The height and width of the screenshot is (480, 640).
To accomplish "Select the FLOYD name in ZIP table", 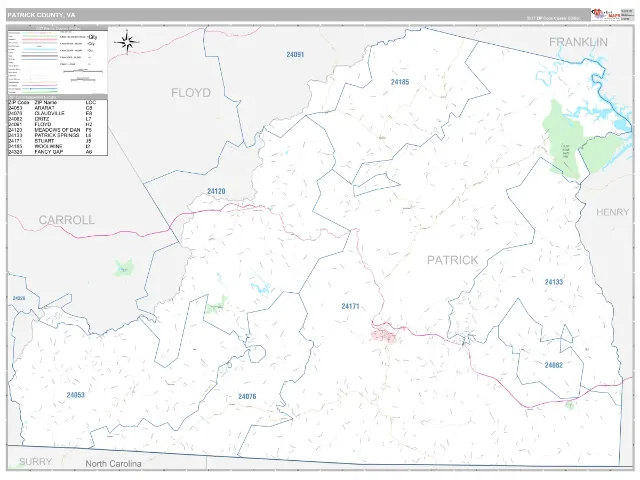I will click(43, 124).
